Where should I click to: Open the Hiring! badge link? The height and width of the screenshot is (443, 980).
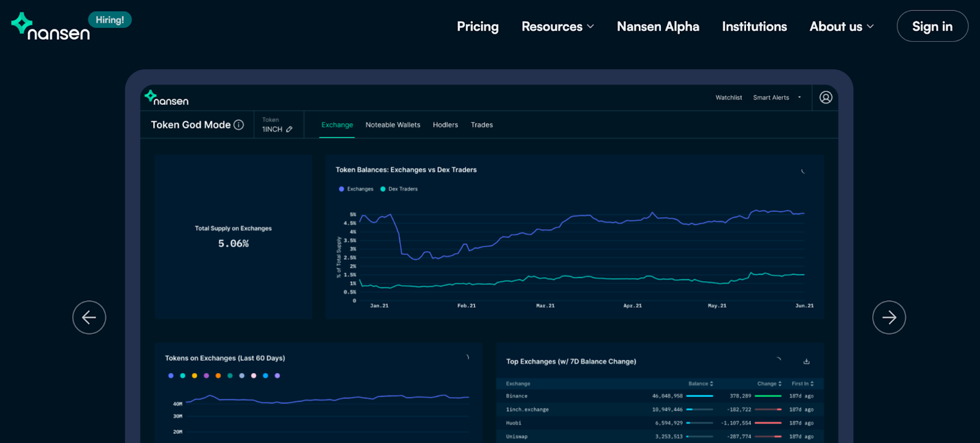click(x=110, y=20)
